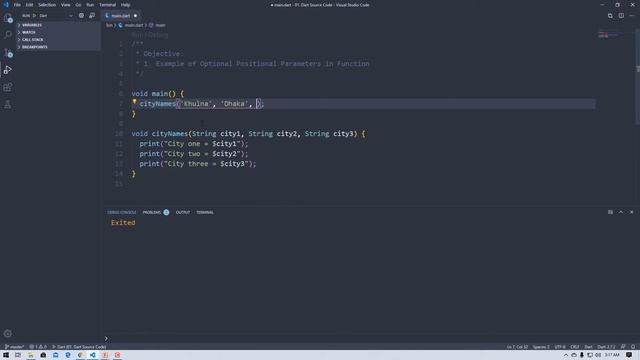The height and width of the screenshot is (360, 640).
Task: Click the lightbulb quick-fix icon on line 7
Action: click(134, 102)
